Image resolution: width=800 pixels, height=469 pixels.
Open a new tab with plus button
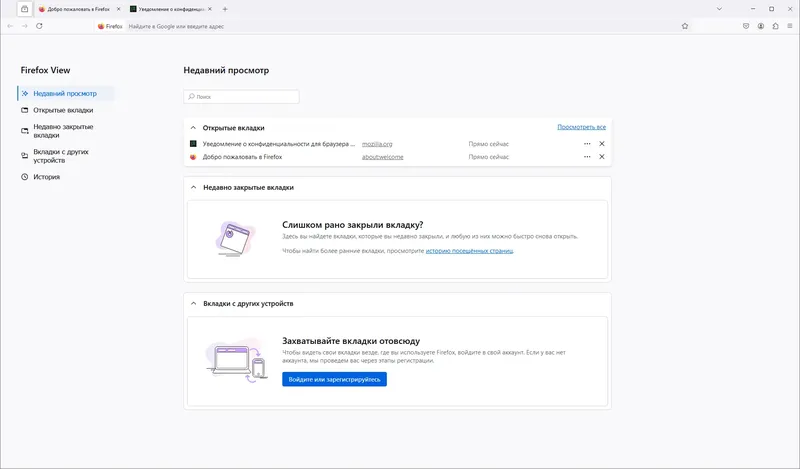(225, 9)
